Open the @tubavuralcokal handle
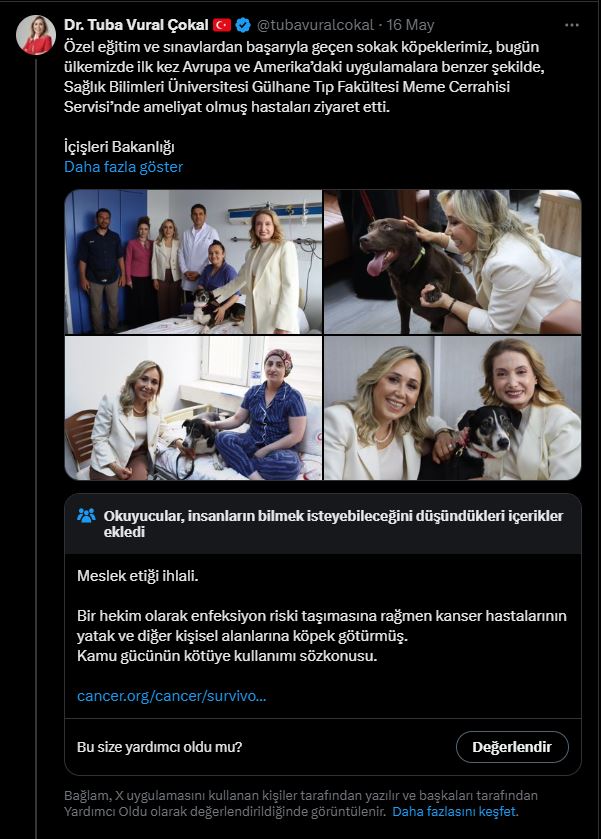Image resolution: width=601 pixels, height=839 pixels. click(x=315, y=25)
